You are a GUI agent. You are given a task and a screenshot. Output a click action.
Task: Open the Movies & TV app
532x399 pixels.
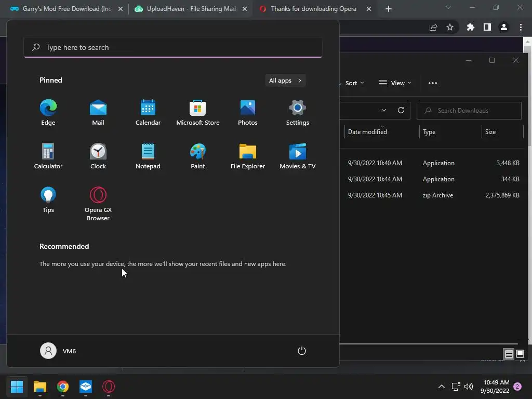click(298, 156)
